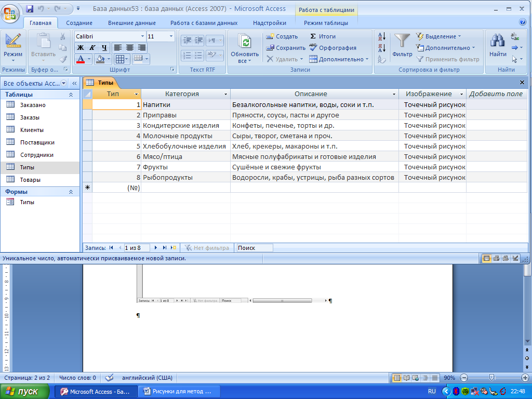Image resolution: width=532 pixels, height=399 pixels.
Task: Select cell Рыбопродукты
Action: [185, 178]
